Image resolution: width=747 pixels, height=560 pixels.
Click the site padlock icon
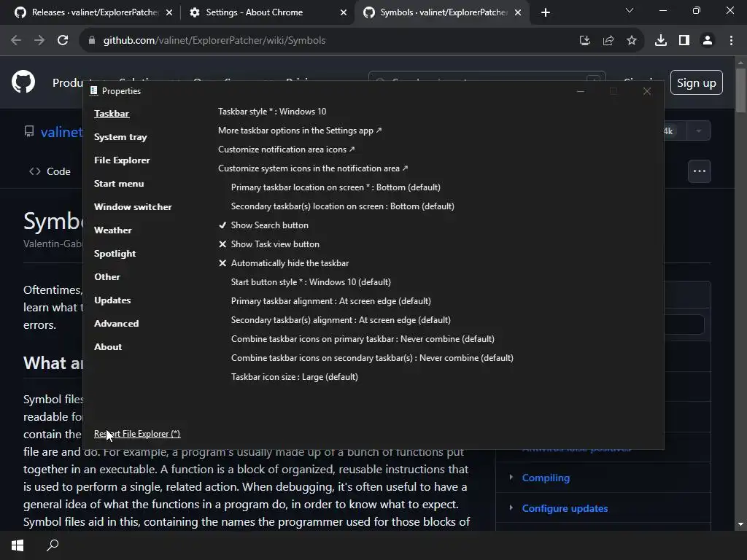point(92,40)
